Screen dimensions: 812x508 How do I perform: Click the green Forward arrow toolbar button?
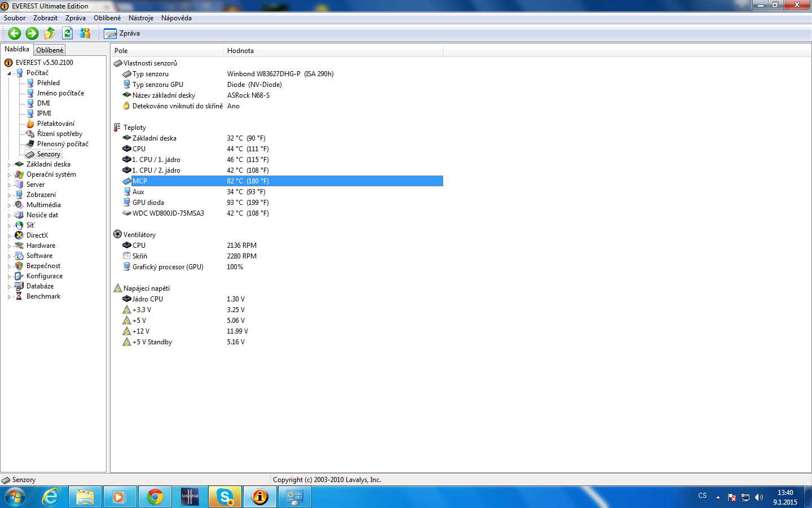(32, 33)
